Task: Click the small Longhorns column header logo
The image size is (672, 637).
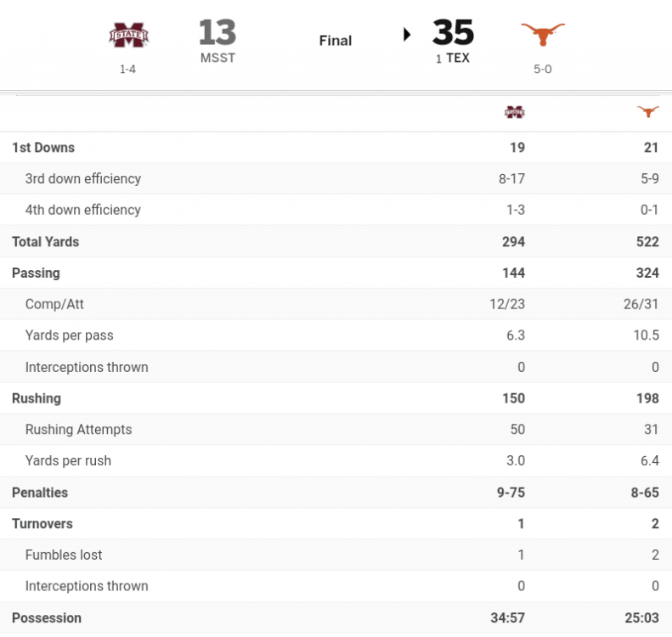Action: (x=648, y=112)
